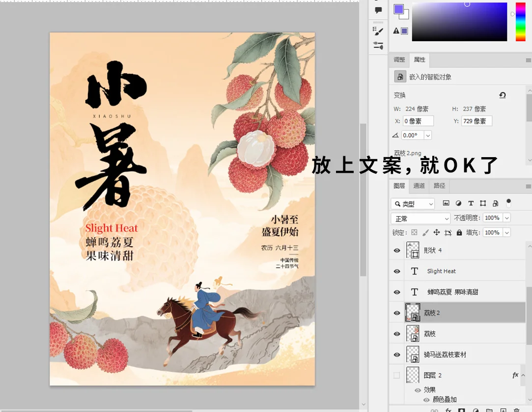Open the notes comment panel icon

[x=378, y=10]
